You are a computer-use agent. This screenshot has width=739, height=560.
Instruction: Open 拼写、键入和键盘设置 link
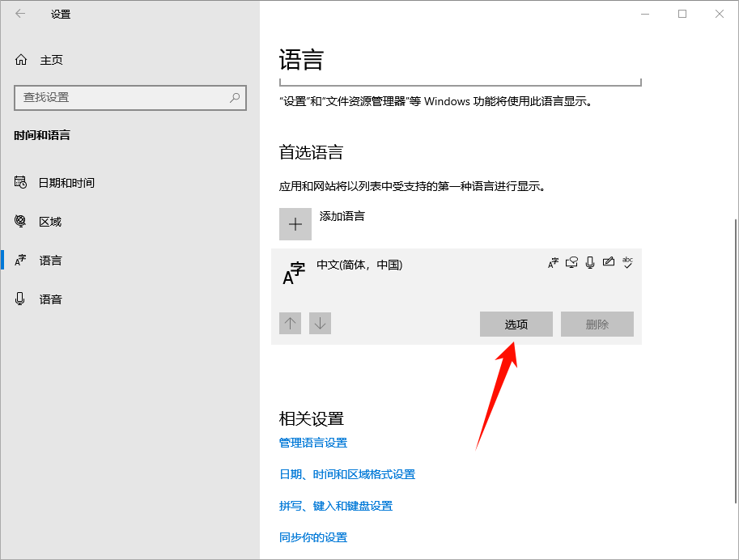click(x=336, y=506)
